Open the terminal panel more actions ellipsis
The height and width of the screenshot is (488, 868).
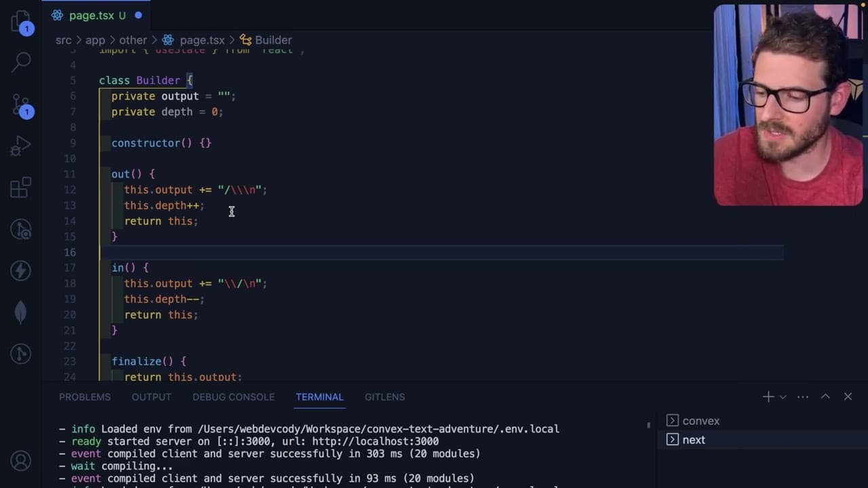pos(803,396)
